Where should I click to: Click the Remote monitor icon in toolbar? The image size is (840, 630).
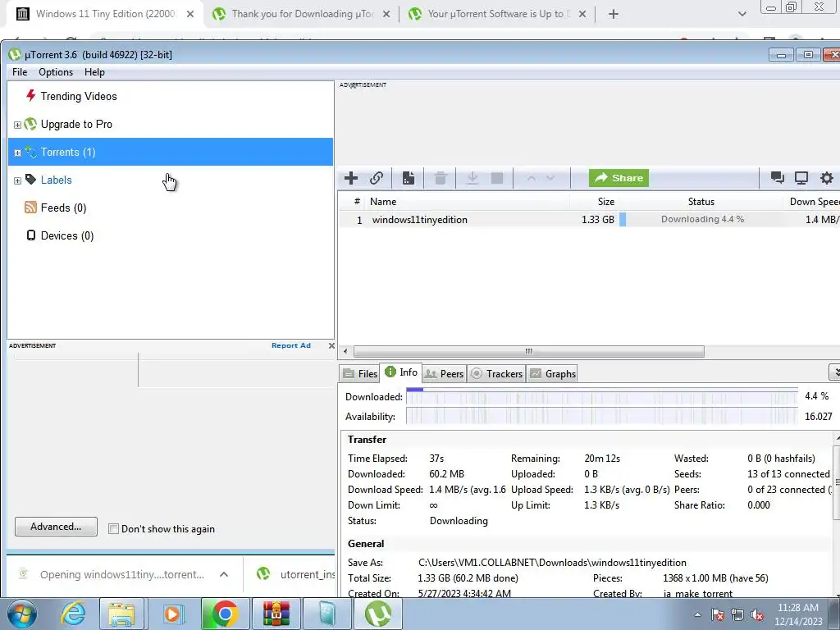801,178
